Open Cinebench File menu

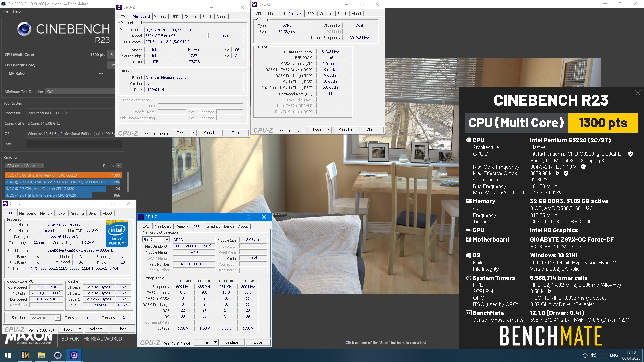(5, 11)
